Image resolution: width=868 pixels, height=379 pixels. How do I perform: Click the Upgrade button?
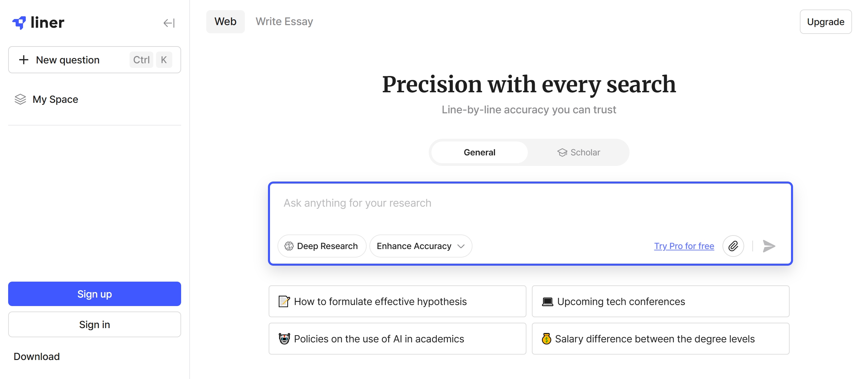pyautogui.click(x=826, y=22)
